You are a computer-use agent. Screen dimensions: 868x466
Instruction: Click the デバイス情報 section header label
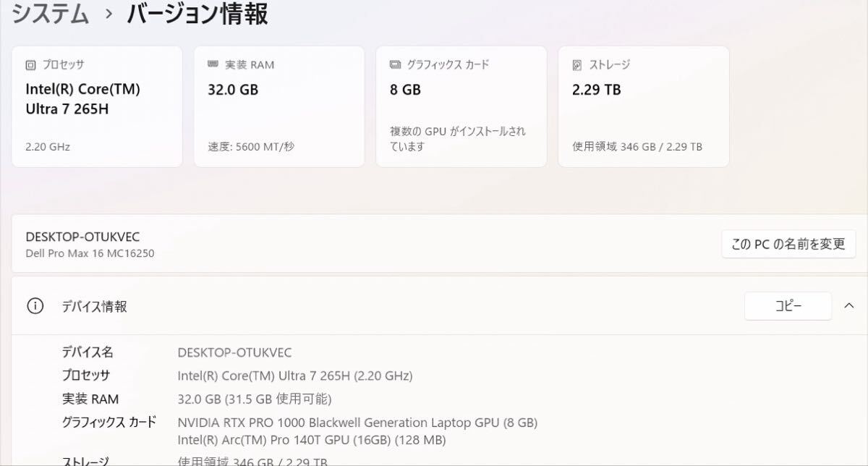(x=94, y=306)
